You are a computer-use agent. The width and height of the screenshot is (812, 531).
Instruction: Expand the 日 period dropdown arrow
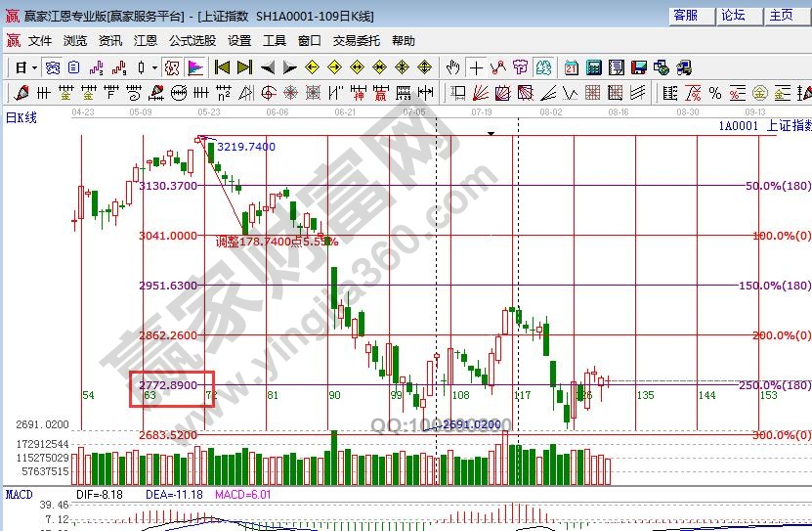click(x=34, y=67)
